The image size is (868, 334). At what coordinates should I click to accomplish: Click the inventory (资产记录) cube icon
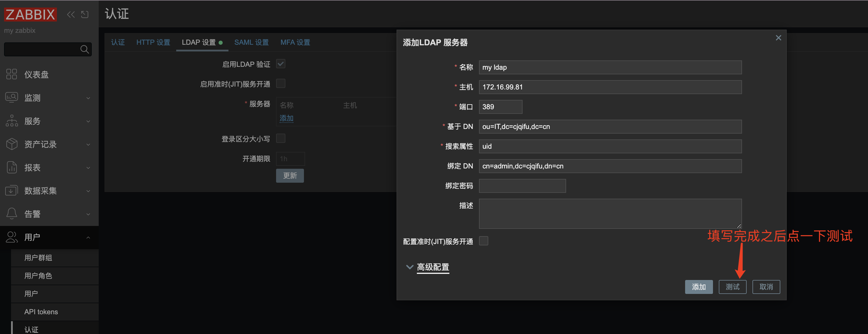pos(11,144)
